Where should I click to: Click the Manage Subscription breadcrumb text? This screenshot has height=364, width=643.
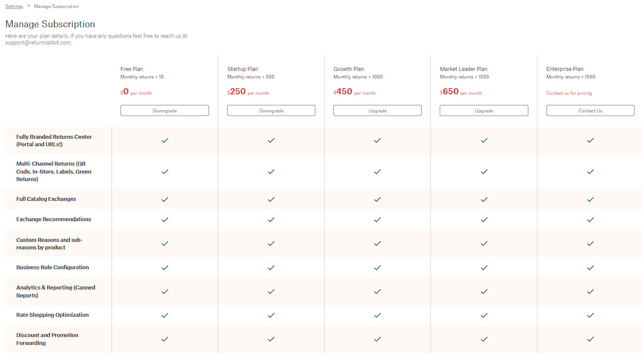click(56, 6)
